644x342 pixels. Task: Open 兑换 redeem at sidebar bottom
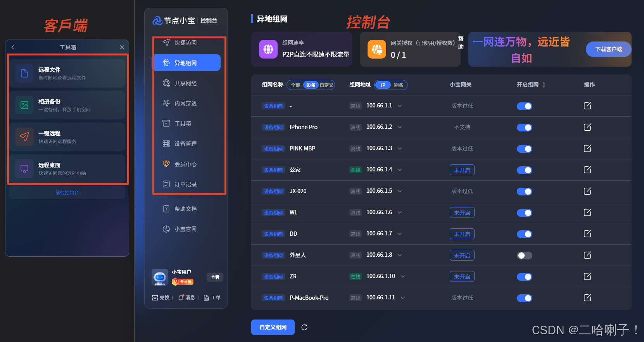tap(161, 297)
